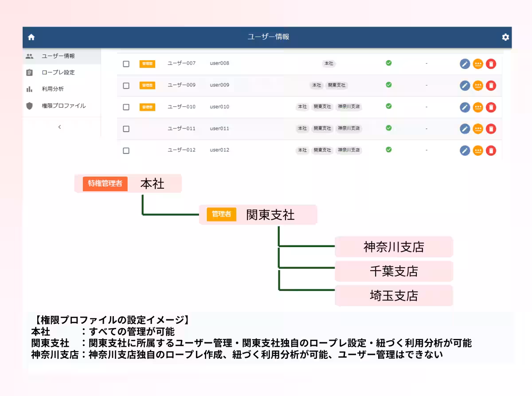Click the 管理者 badge on the ユーザー009 row
532x396 pixels.
point(147,85)
